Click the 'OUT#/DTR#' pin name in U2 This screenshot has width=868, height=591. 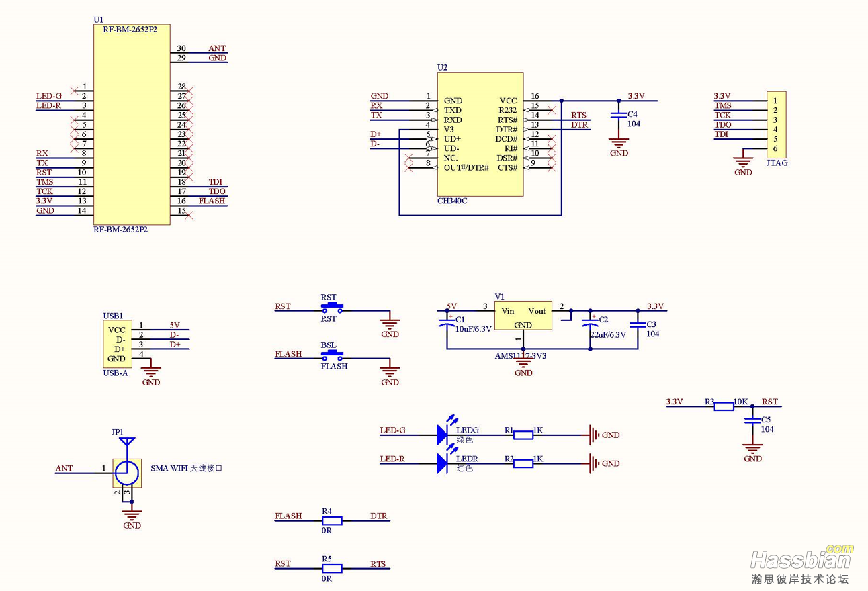(466, 167)
